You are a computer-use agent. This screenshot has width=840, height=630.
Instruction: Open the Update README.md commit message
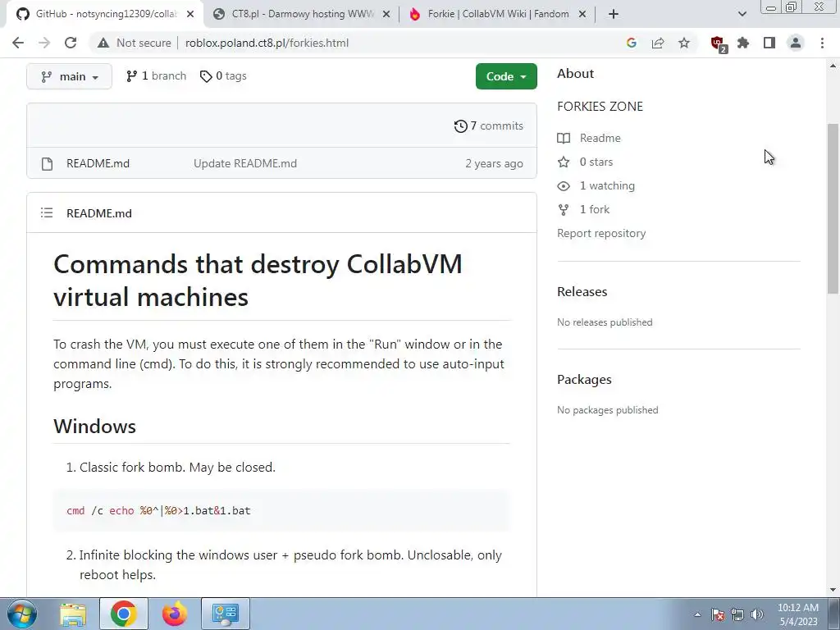245,163
